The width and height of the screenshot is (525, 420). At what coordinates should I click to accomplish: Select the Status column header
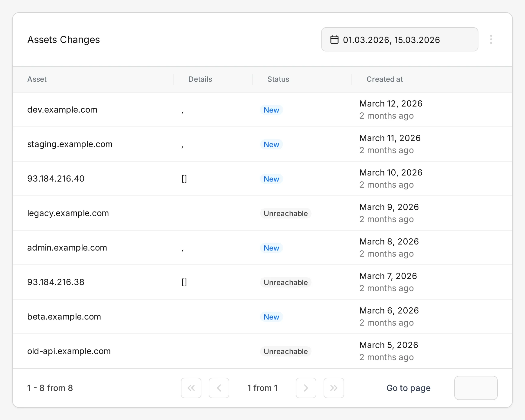(x=278, y=79)
